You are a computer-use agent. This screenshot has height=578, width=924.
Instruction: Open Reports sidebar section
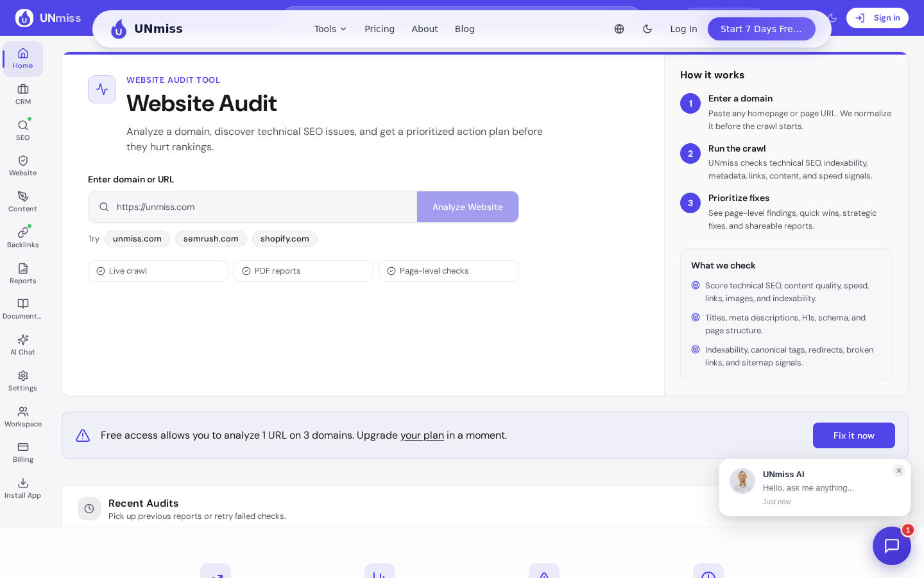23,274
